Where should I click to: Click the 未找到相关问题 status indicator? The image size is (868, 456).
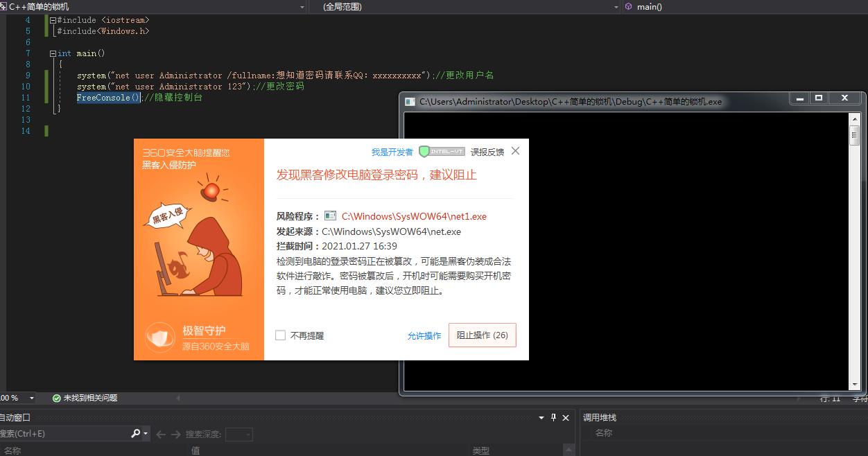tap(85, 398)
